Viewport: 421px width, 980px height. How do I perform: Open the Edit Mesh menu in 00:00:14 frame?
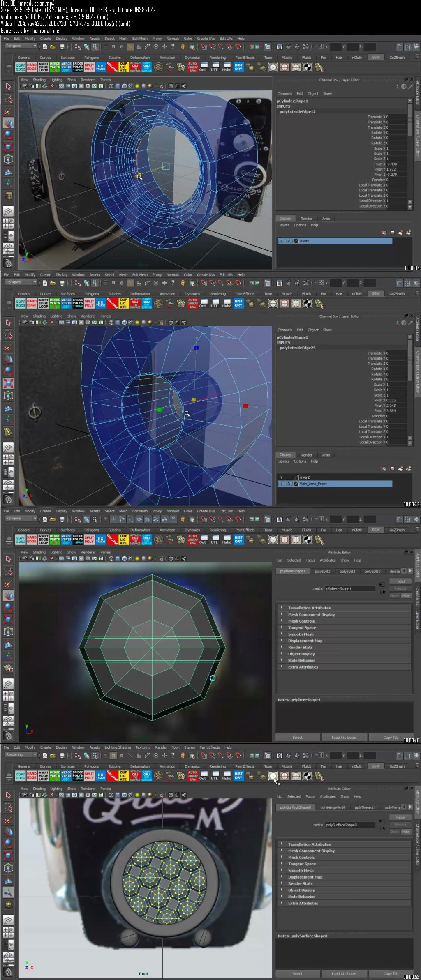tap(140, 39)
